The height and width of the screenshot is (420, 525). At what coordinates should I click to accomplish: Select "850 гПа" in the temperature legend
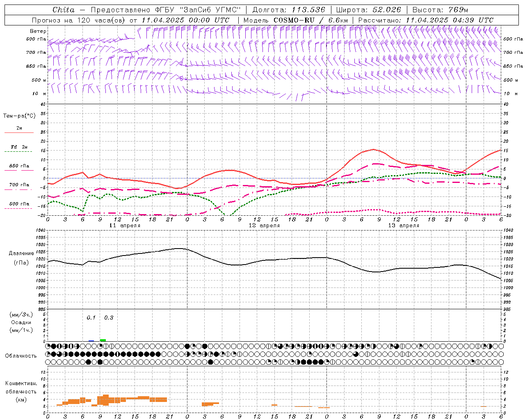[x=19, y=166]
